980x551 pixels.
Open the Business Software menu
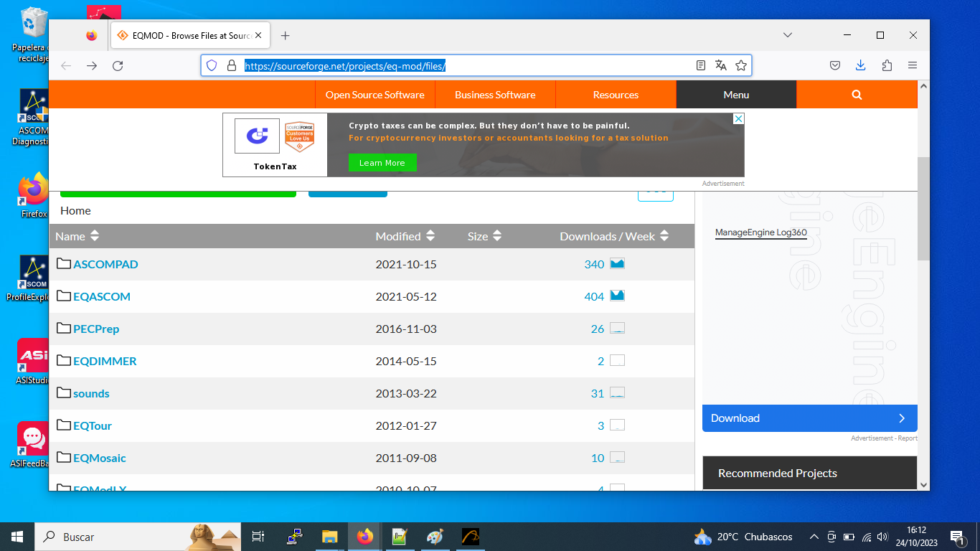tap(495, 95)
